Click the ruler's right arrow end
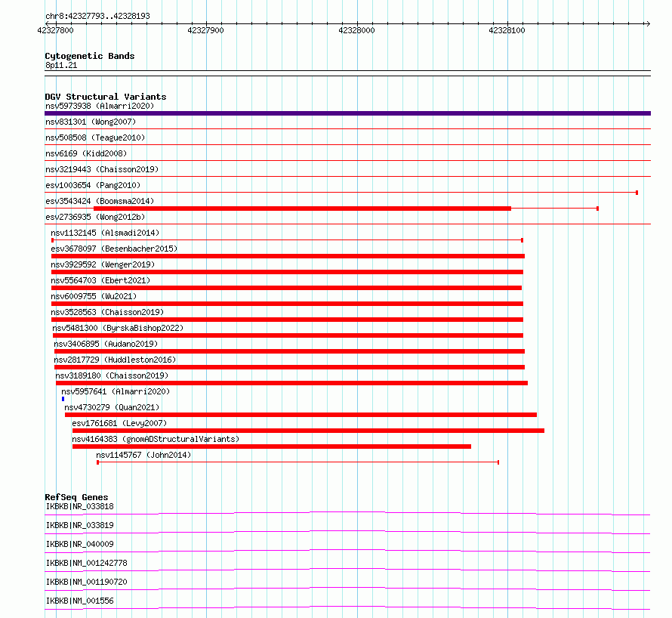672x618 pixels. (x=648, y=23)
